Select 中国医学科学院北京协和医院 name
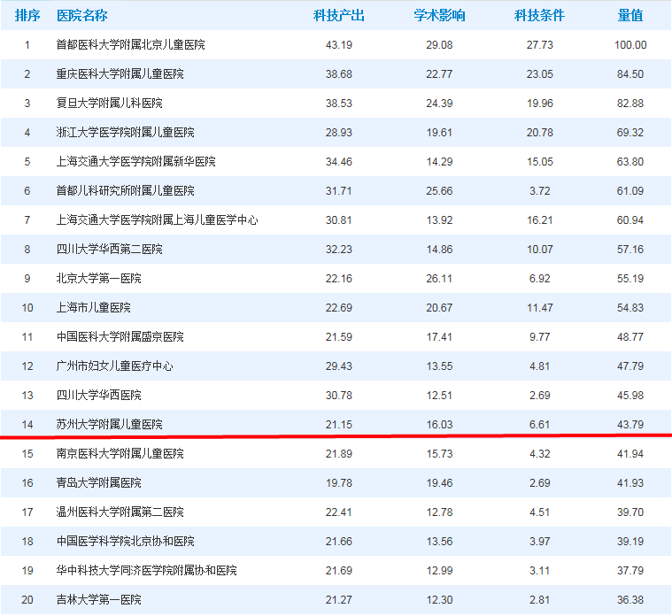672x616 pixels. pyautogui.click(x=125, y=541)
